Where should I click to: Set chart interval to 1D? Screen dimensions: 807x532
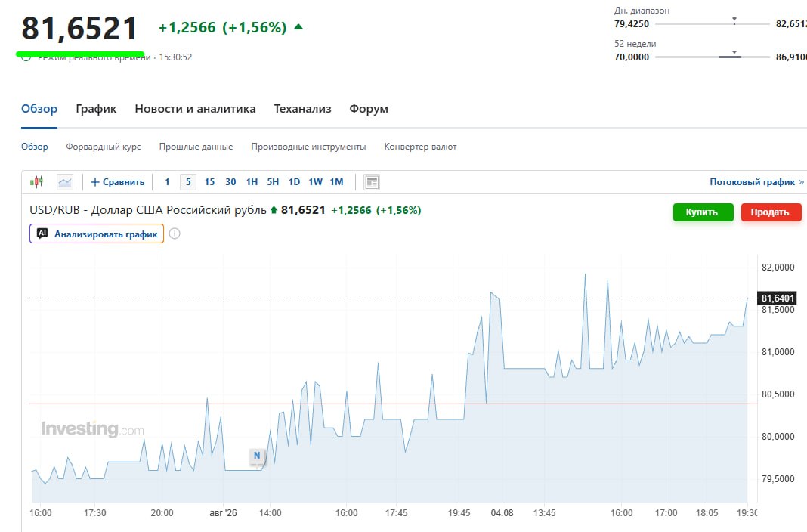294,182
